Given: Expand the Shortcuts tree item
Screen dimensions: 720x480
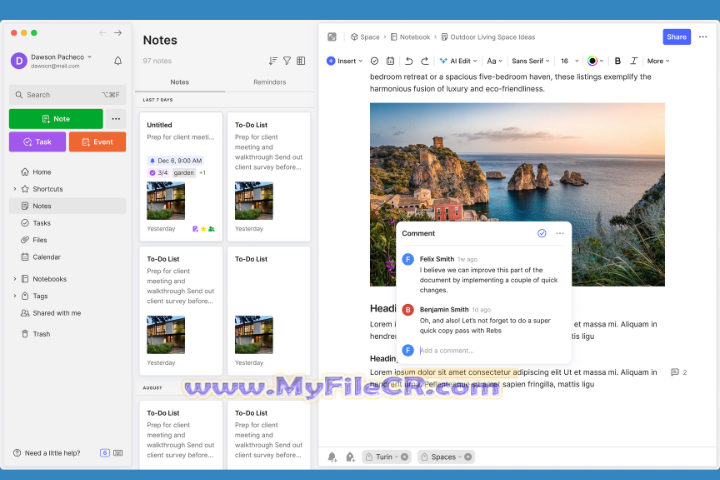Looking at the screenshot, I should [x=15, y=189].
